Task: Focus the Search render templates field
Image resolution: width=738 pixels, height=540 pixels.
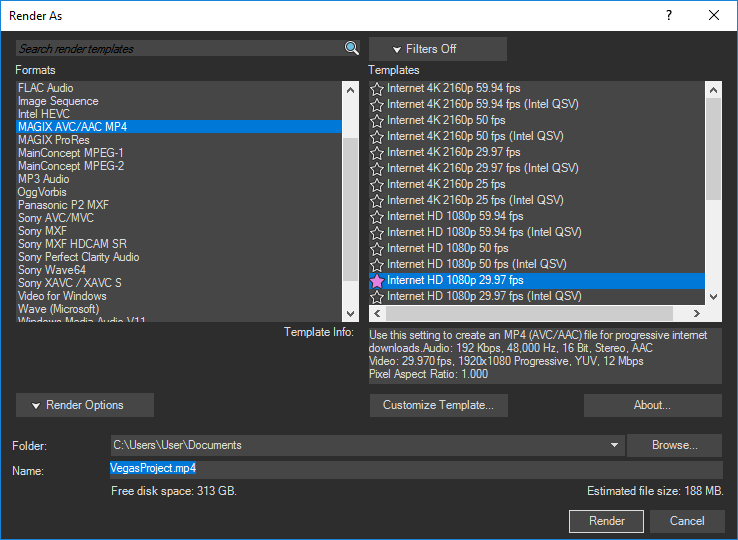Action: [x=180, y=48]
